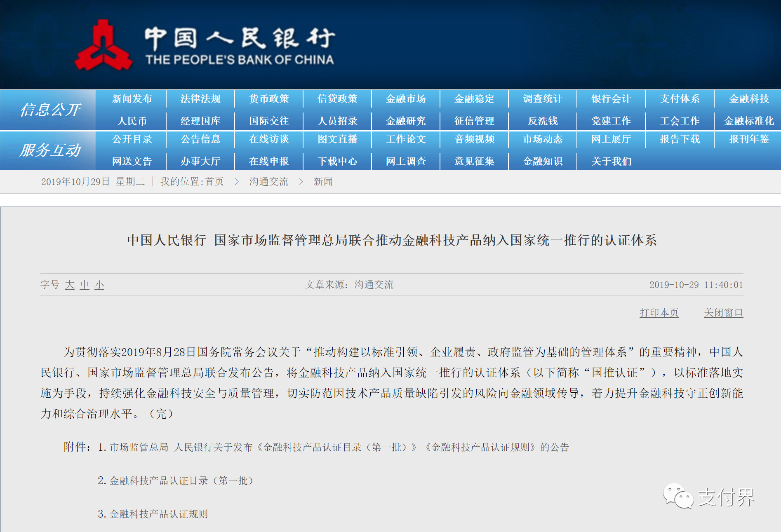Select 网上调查 menu item
Viewport: 781px width, 532px height.
coord(406,162)
